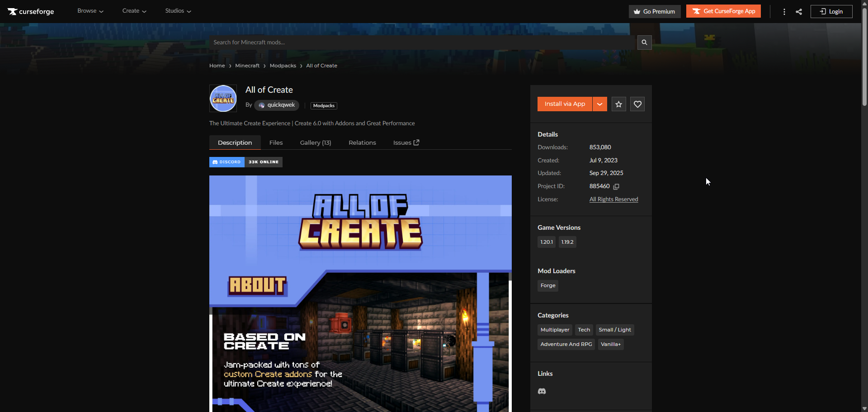
Task: Open the Create dropdown in navbar
Action: pos(134,11)
